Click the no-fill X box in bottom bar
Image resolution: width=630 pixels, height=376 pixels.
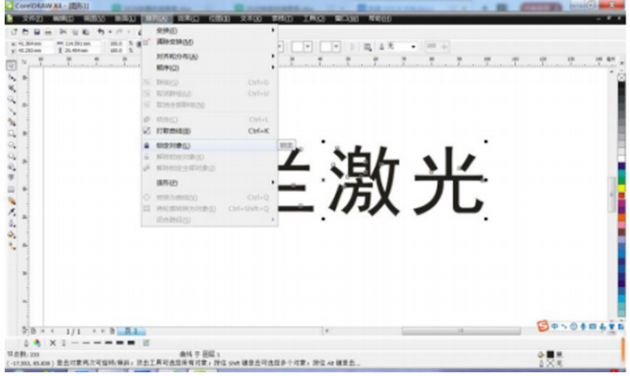(x=53, y=343)
